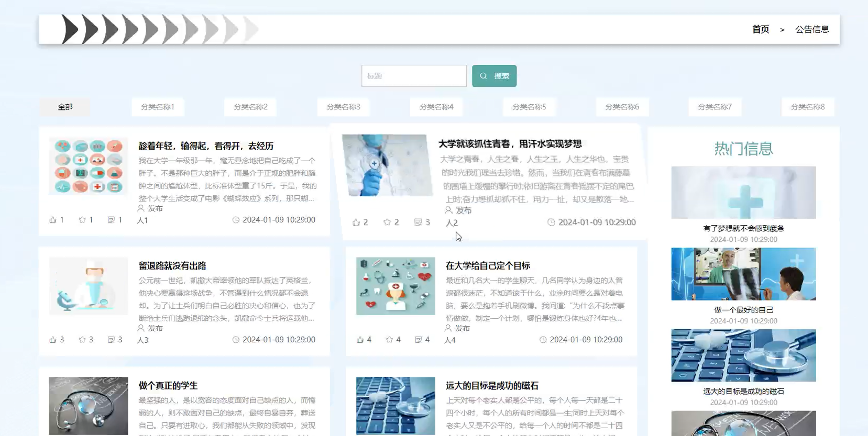Click stethoscope thumbnail of 做个真正的学生 article

[x=89, y=406]
